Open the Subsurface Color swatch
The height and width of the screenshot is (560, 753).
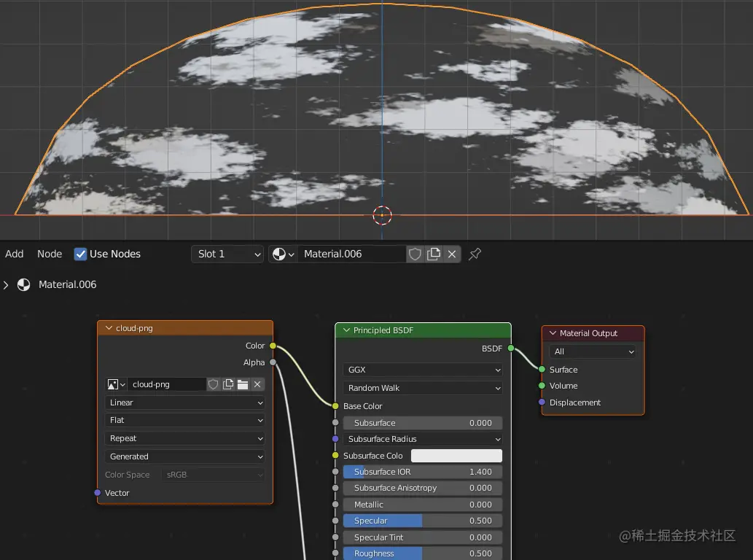(456, 456)
